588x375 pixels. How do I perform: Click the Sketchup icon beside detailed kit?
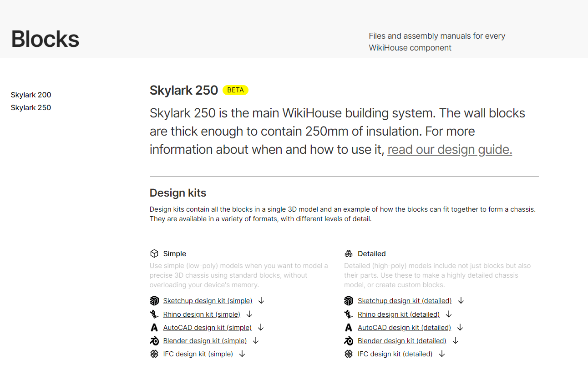pyautogui.click(x=349, y=301)
